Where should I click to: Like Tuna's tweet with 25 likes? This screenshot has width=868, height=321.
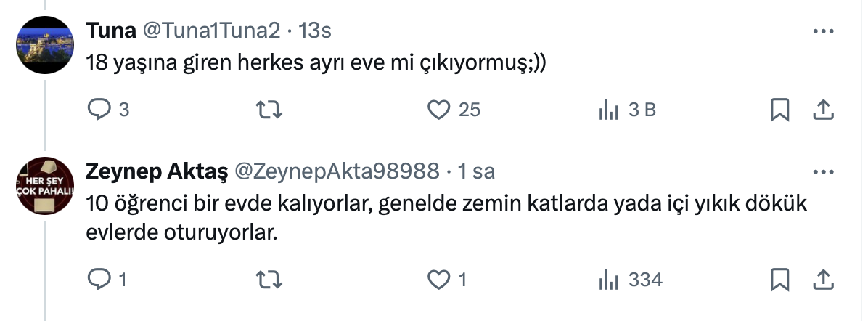tap(437, 109)
